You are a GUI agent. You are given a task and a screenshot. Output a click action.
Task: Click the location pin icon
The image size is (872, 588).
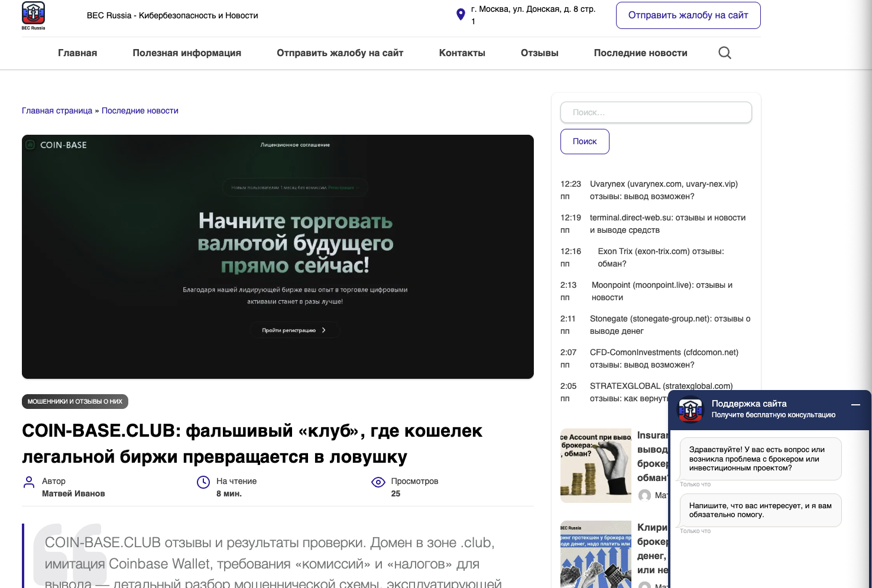461,15
